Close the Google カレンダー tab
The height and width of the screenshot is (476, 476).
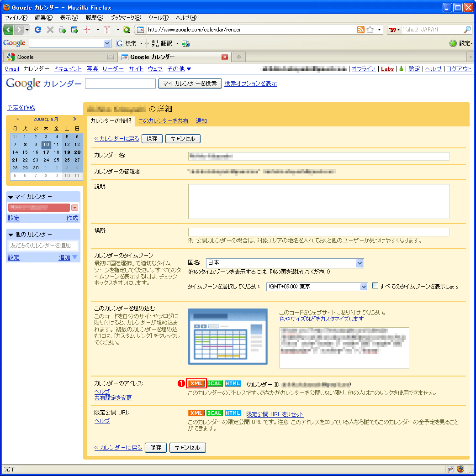(225, 57)
